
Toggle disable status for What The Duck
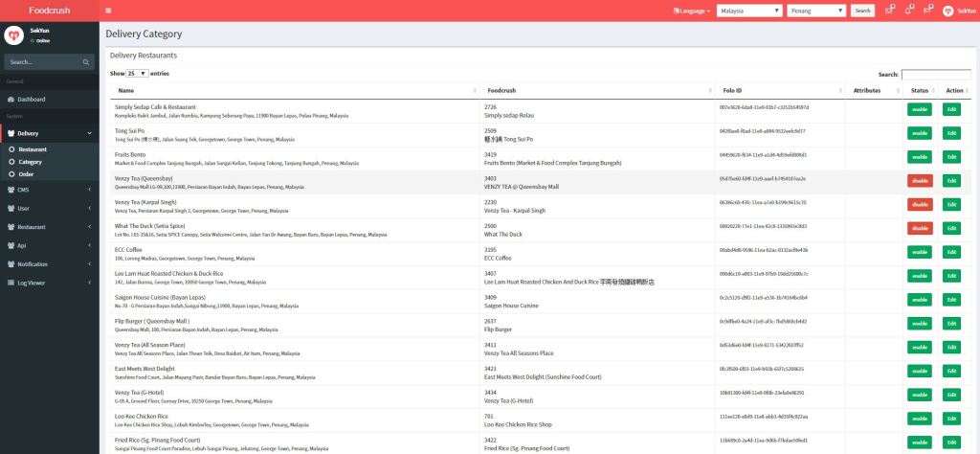(919, 228)
